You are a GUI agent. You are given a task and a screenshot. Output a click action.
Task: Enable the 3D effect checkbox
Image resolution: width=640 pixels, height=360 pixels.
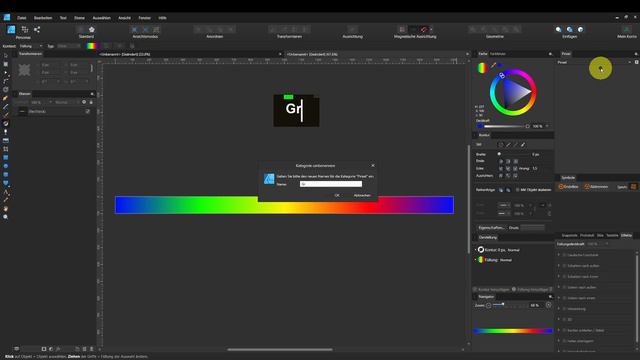564,320
